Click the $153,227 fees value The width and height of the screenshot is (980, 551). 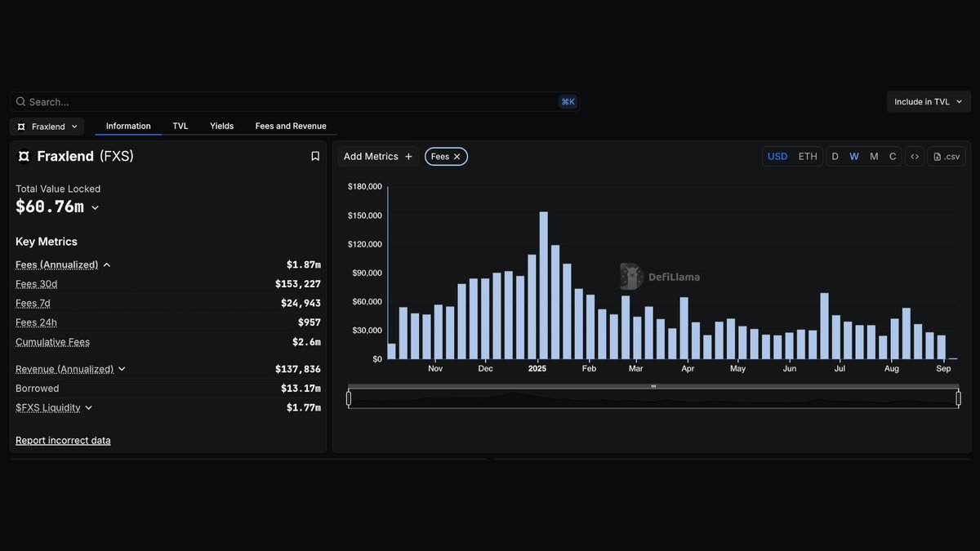pyautogui.click(x=298, y=284)
